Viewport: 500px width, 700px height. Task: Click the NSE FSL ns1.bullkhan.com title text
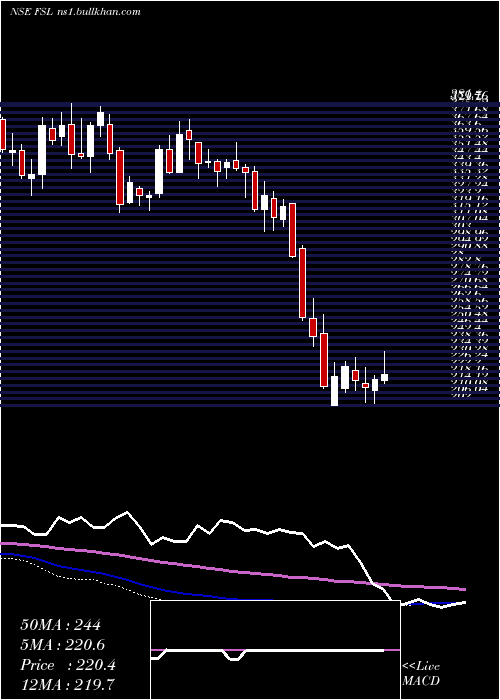pos(75,12)
